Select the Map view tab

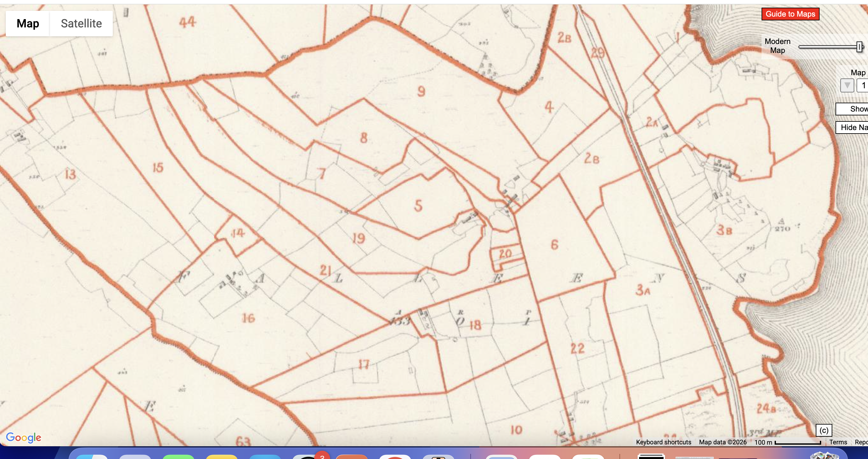pyautogui.click(x=28, y=23)
